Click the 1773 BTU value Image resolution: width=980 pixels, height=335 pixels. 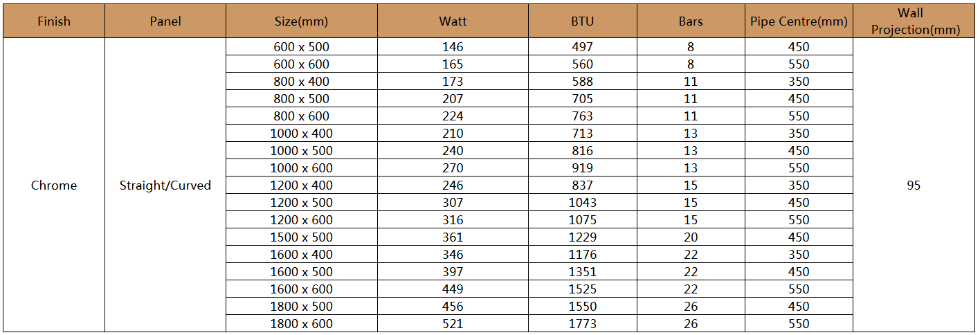tap(583, 324)
